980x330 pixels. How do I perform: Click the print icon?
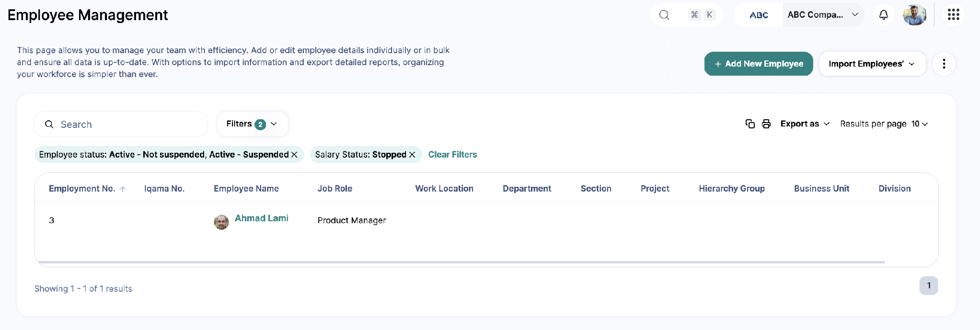click(x=766, y=124)
